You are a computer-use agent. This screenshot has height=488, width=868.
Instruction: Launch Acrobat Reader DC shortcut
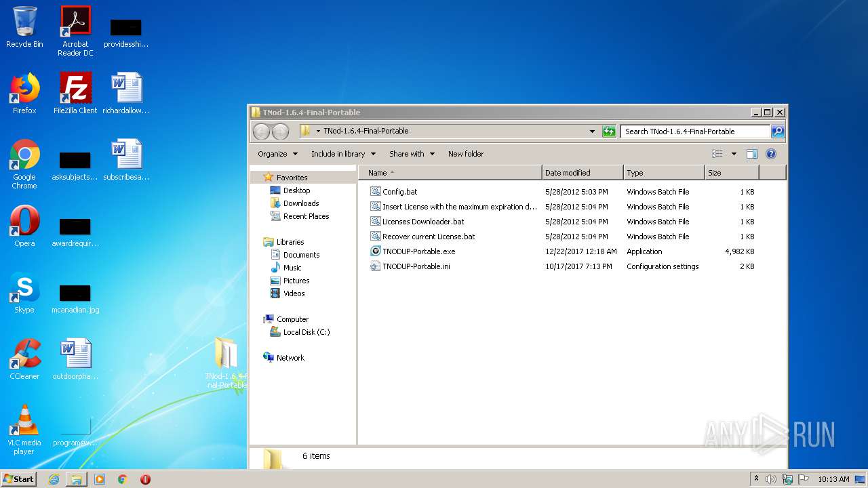pyautogui.click(x=75, y=30)
